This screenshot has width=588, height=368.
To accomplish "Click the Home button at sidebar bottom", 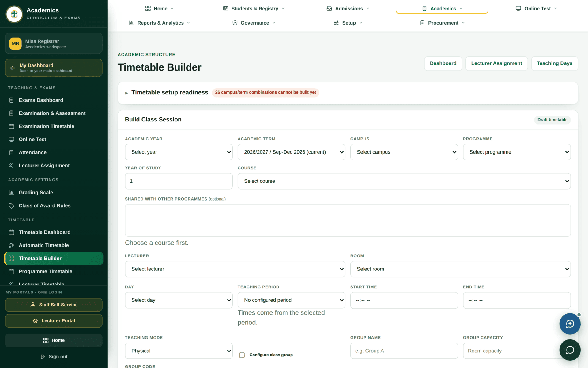I will [54, 340].
